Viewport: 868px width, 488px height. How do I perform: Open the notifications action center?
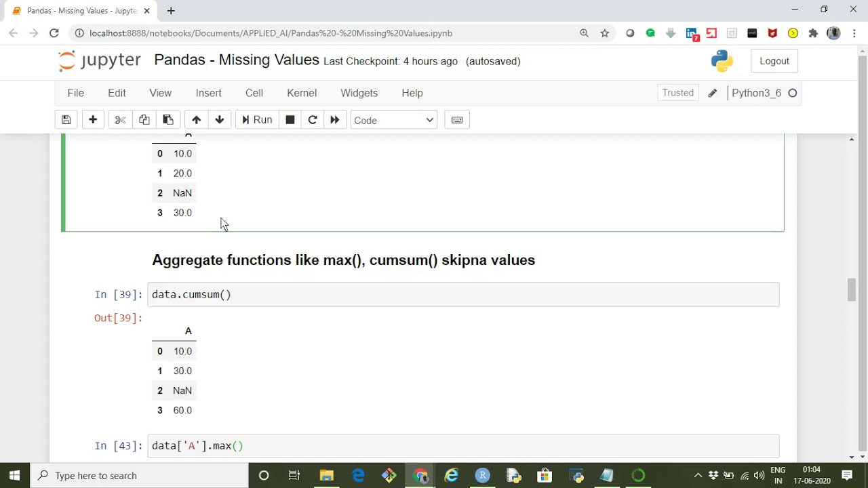pos(847,475)
